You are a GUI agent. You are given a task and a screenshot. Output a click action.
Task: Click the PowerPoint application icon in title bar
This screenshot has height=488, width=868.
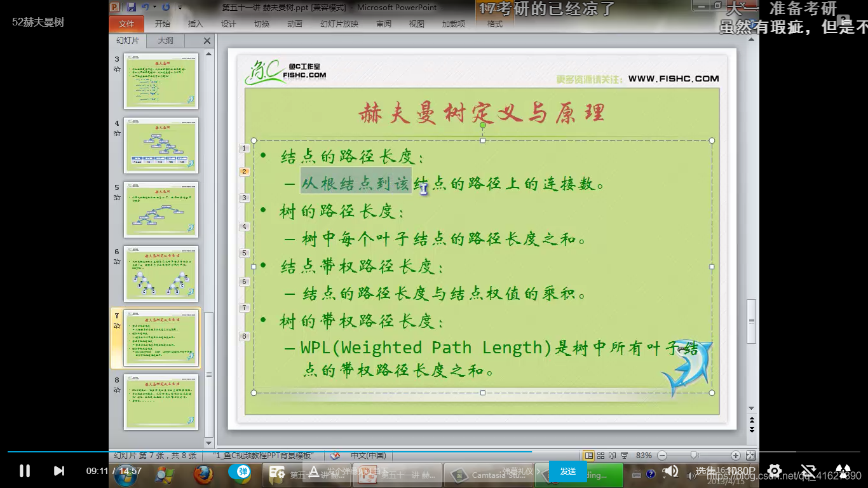(x=114, y=7)
